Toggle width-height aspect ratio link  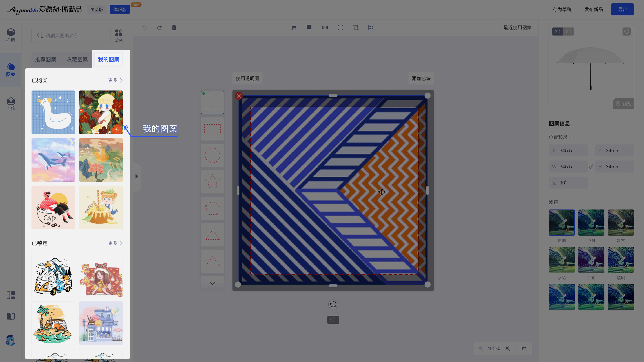591,167
